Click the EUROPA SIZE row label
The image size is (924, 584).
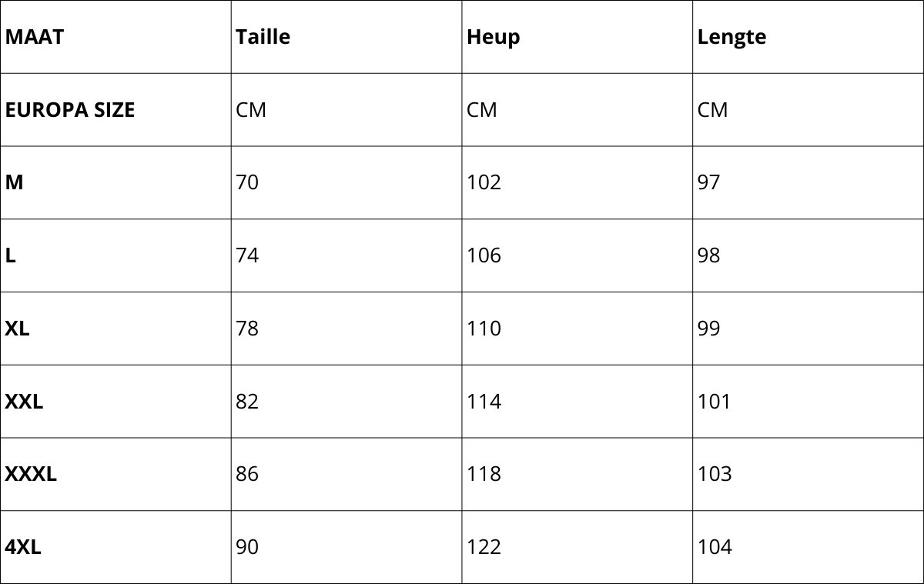(x=70, y=110)
